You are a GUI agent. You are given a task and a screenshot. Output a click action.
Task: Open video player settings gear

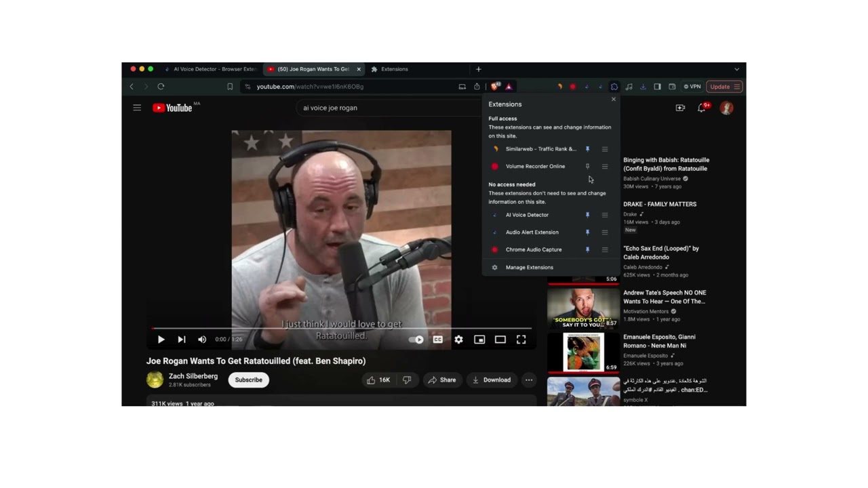pos(459,340)
